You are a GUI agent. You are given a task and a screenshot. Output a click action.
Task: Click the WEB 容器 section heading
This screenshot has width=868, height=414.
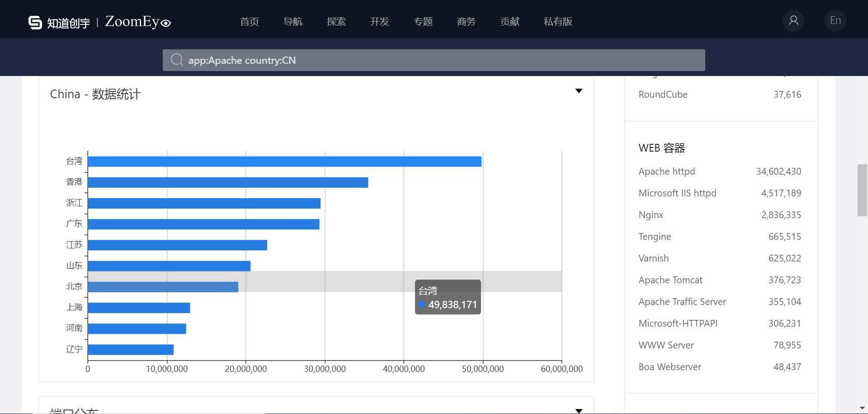661,148
